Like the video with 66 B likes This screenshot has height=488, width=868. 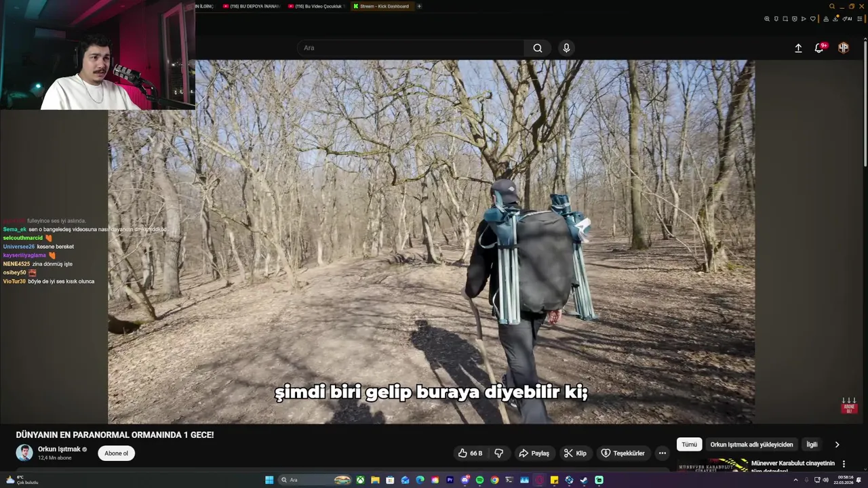470,453
